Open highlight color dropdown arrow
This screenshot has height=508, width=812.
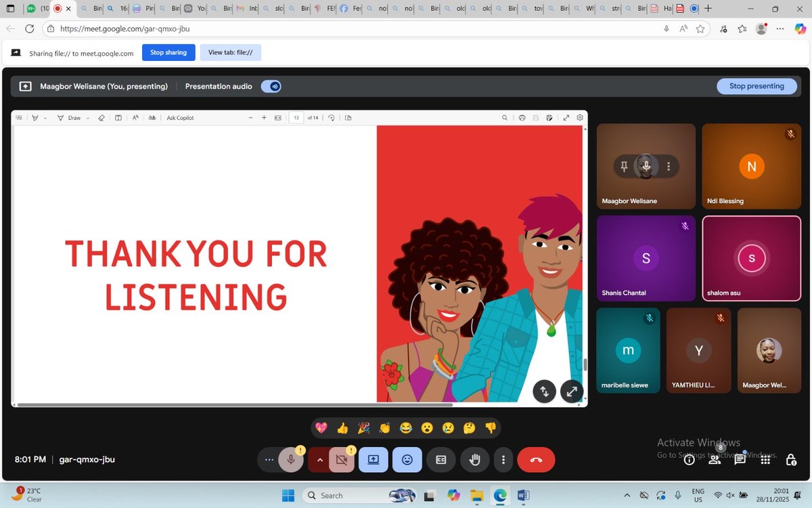(x=45, y=118)
